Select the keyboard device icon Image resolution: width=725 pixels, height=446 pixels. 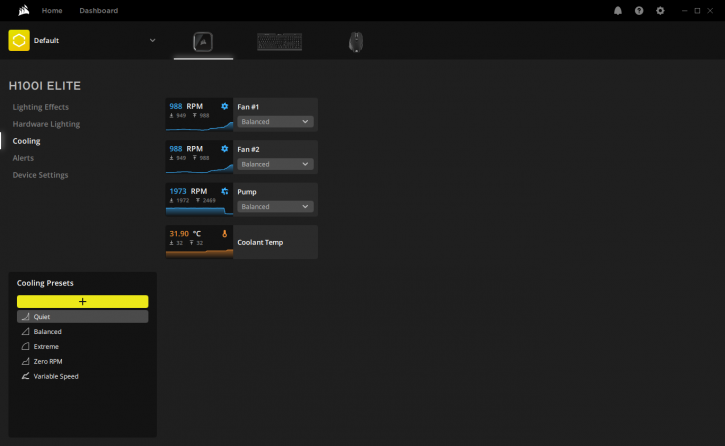(280, 42)
